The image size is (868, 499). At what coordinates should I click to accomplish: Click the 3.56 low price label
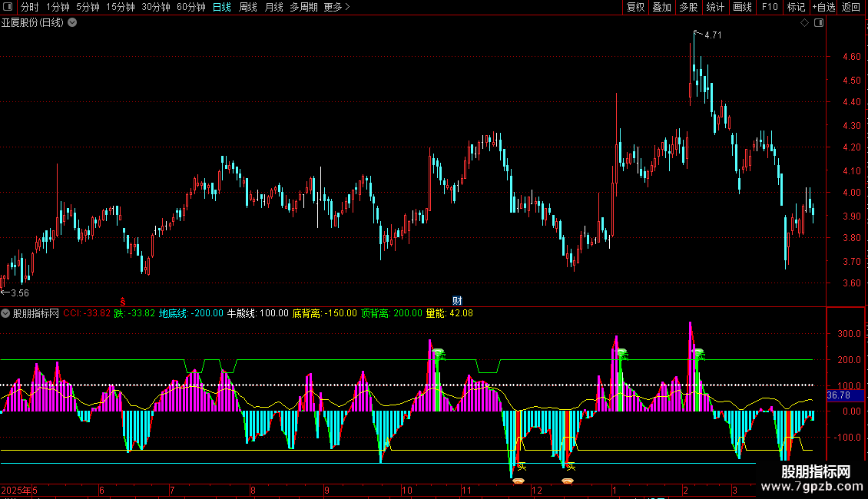(20, 293)
